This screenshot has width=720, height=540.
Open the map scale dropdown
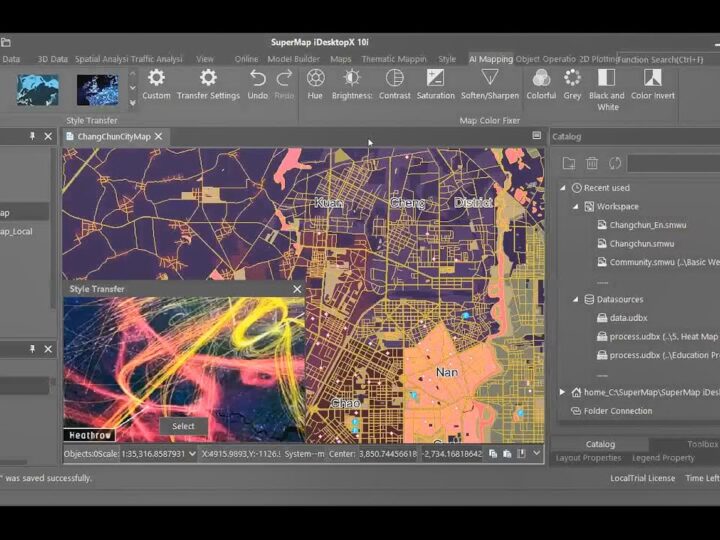pyautogui.click(x=192, y=454)
